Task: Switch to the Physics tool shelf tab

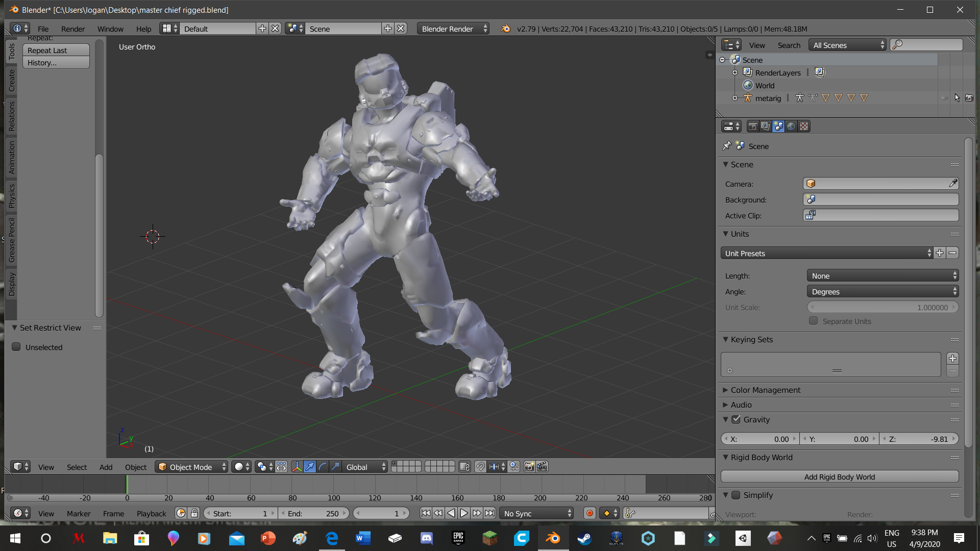Action: pos(11,195)
